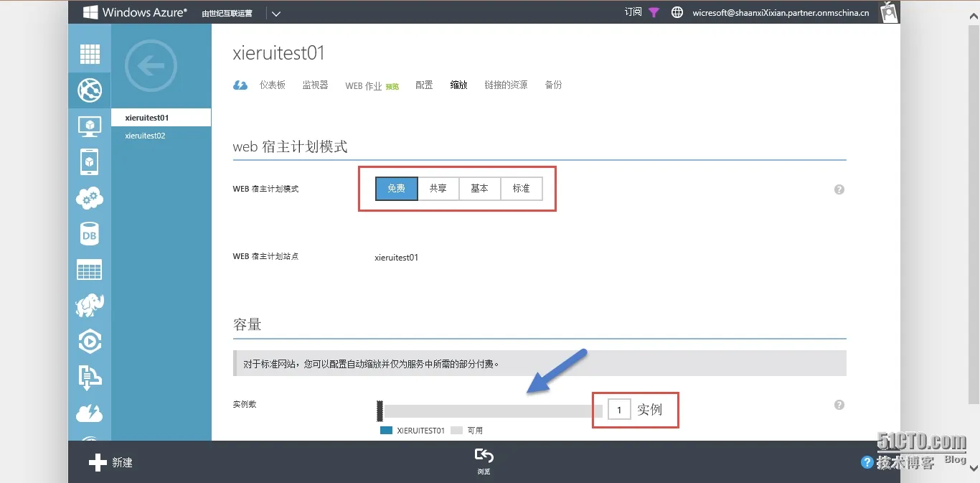Select the 共享 hosting plan mode
The height and width of the screenshot is (483, 980).
[438, 189]
